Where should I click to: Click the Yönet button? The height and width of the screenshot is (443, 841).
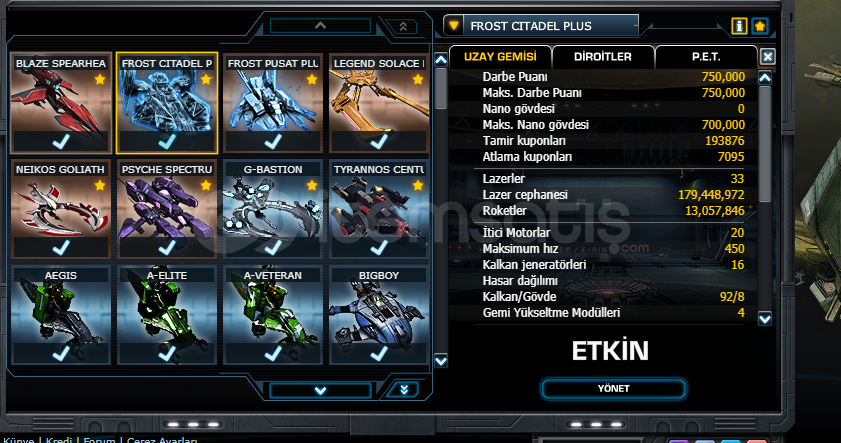tap(614, 389)
